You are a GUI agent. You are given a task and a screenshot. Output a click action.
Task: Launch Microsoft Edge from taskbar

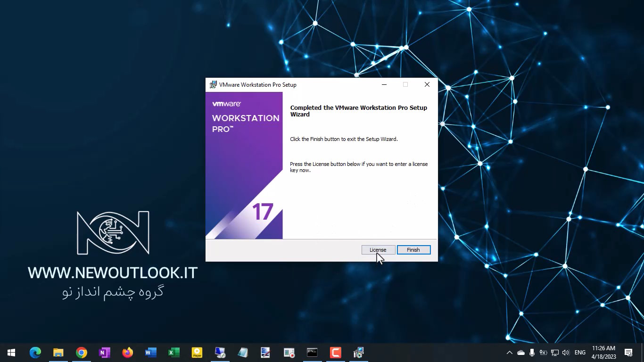tap(35, 353)
